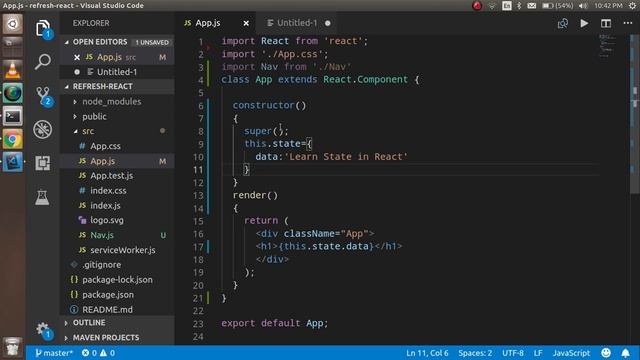
Task: Click the battery indicator in top bar
Action: coord(558,6)
